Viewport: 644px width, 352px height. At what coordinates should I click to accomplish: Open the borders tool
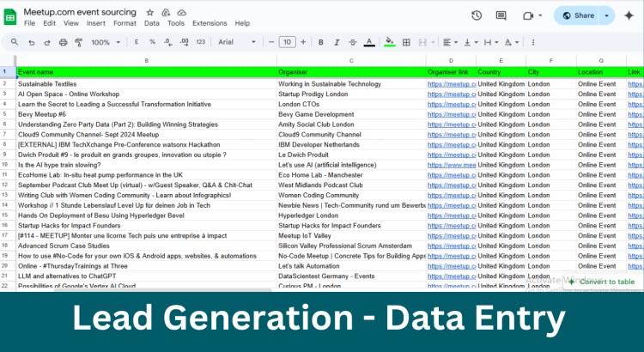coord(406,42)
